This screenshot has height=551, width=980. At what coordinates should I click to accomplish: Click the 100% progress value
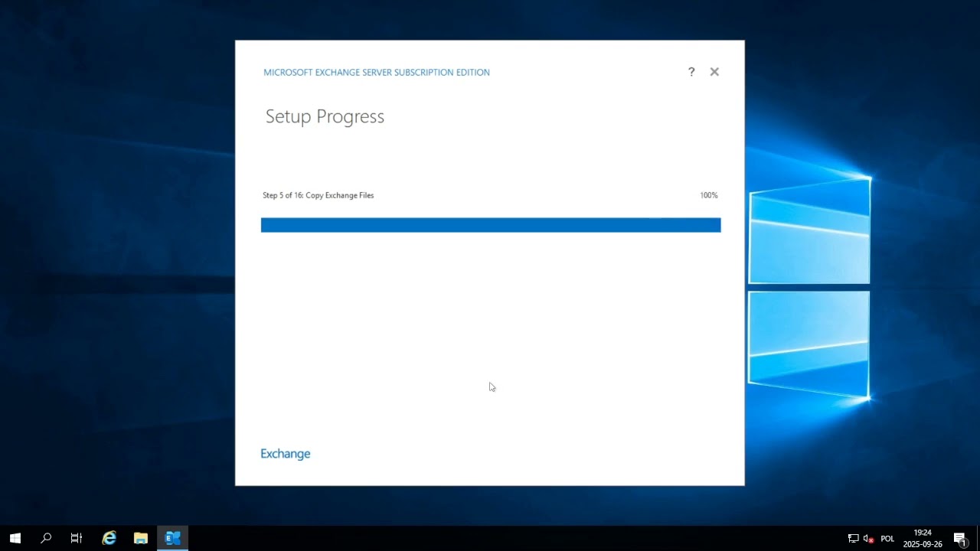click(709, 195)
